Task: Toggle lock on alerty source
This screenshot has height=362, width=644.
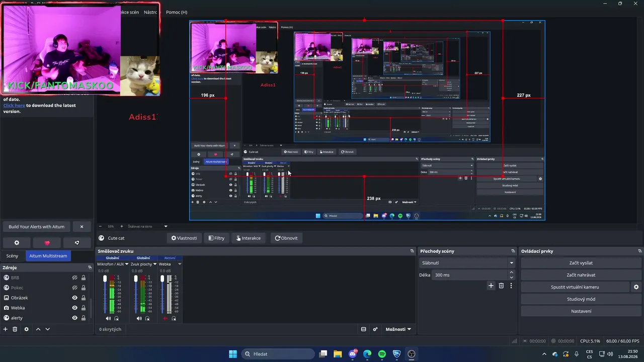Action: click(84, 318)
